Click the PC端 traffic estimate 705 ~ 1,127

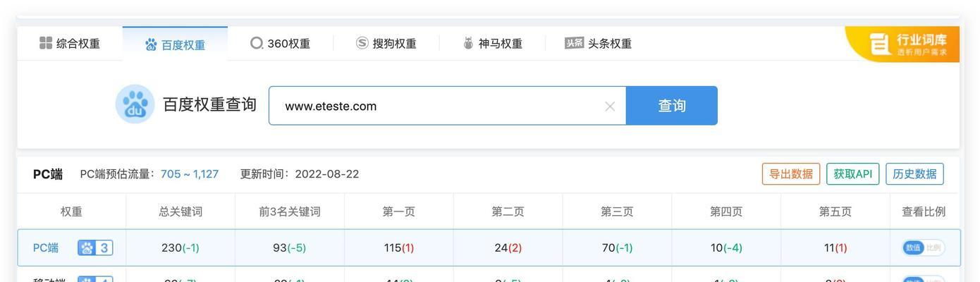click(190, 174)
